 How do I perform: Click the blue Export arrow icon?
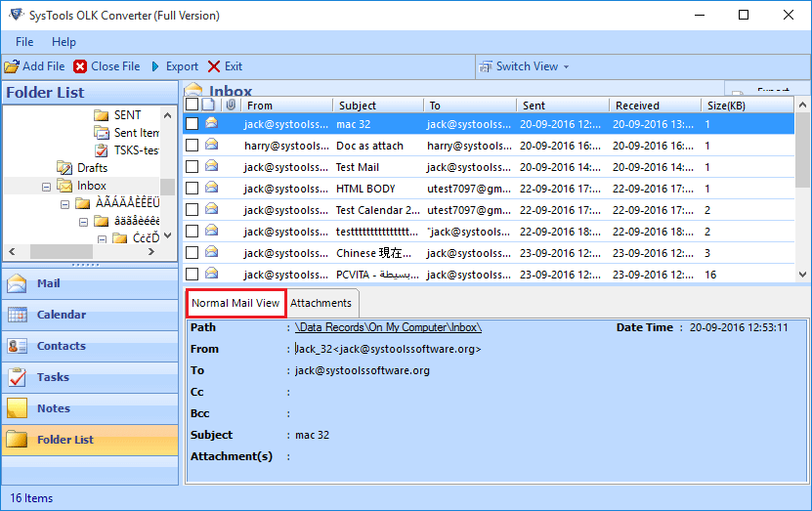pos(155,66)
